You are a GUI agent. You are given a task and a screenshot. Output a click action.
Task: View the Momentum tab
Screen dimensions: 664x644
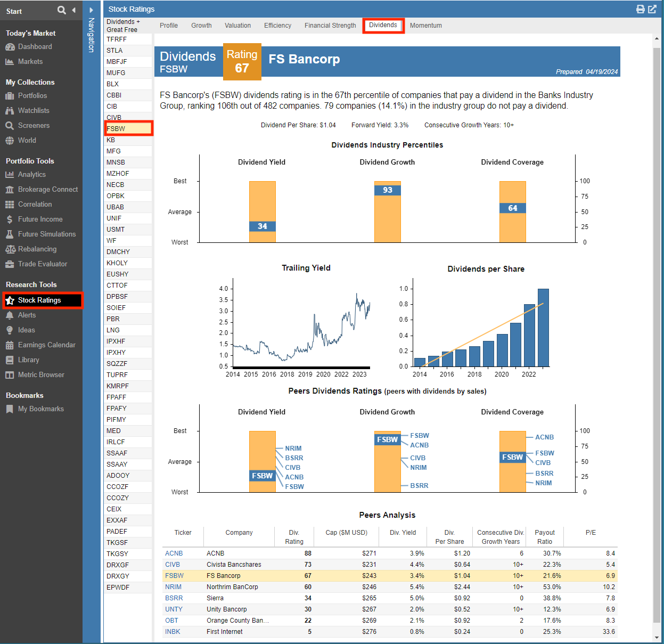click(426, 26)
